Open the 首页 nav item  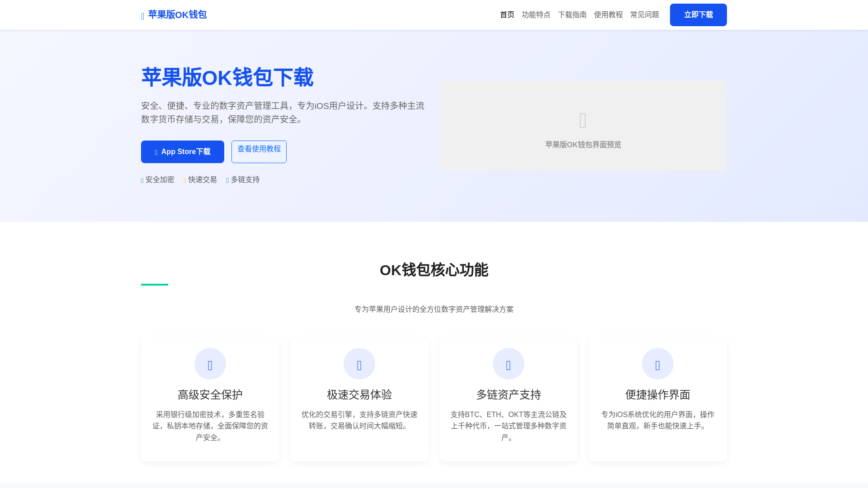coord(507,15)
